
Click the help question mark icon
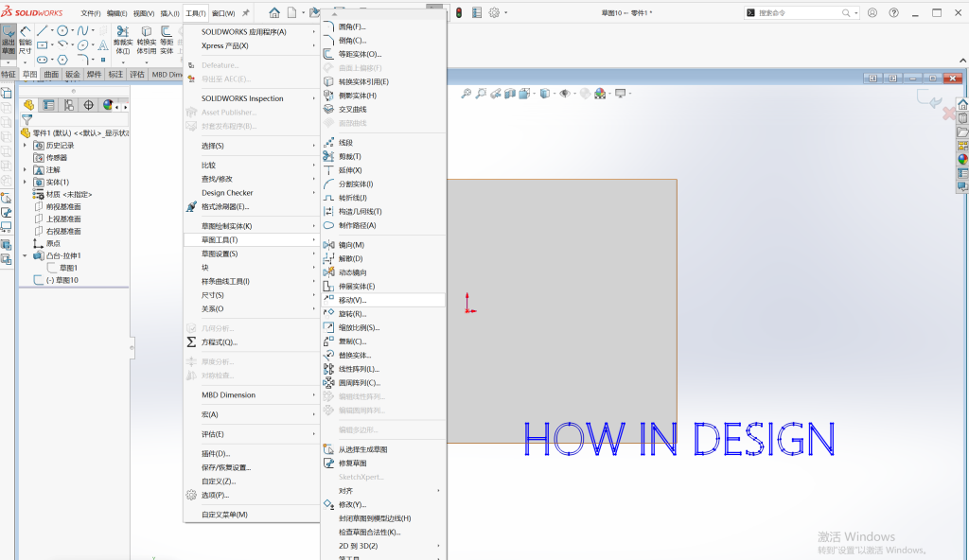coord(893,12)
